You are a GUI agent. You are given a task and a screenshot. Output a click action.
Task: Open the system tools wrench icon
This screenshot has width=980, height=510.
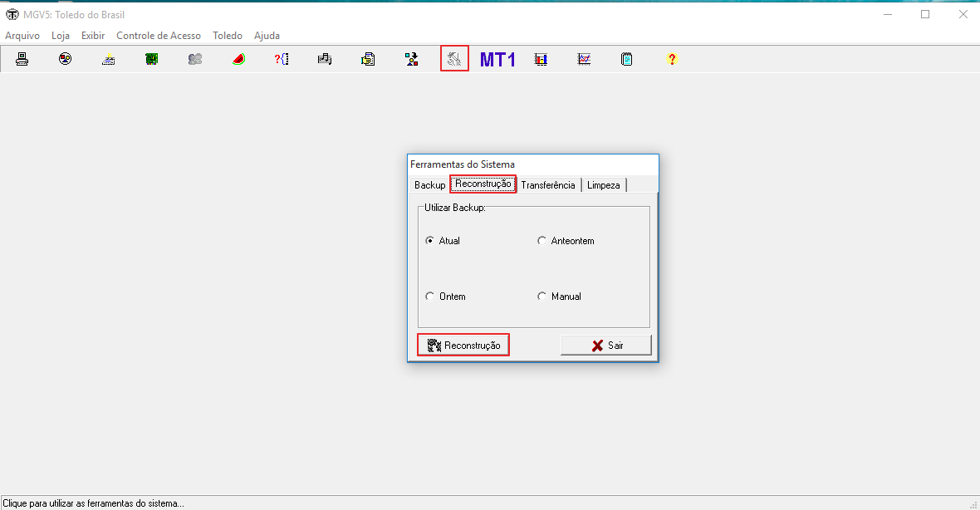(454, 59)
